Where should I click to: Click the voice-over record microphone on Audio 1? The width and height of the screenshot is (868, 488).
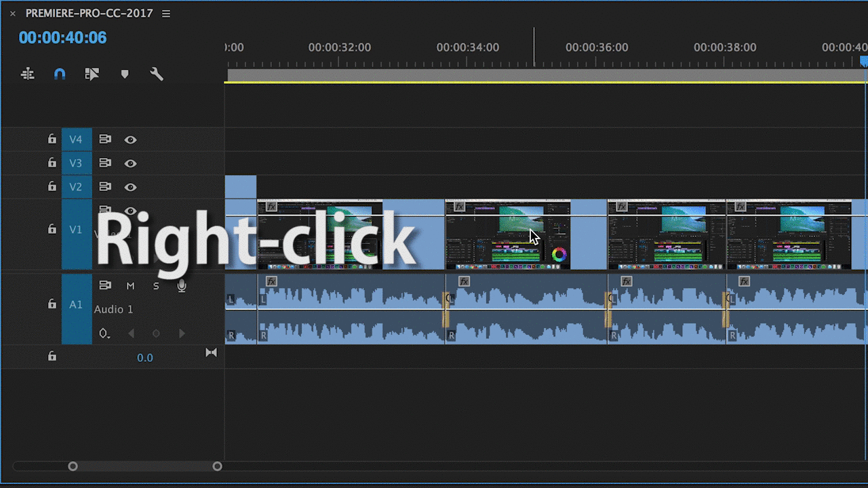coord(181,285)
